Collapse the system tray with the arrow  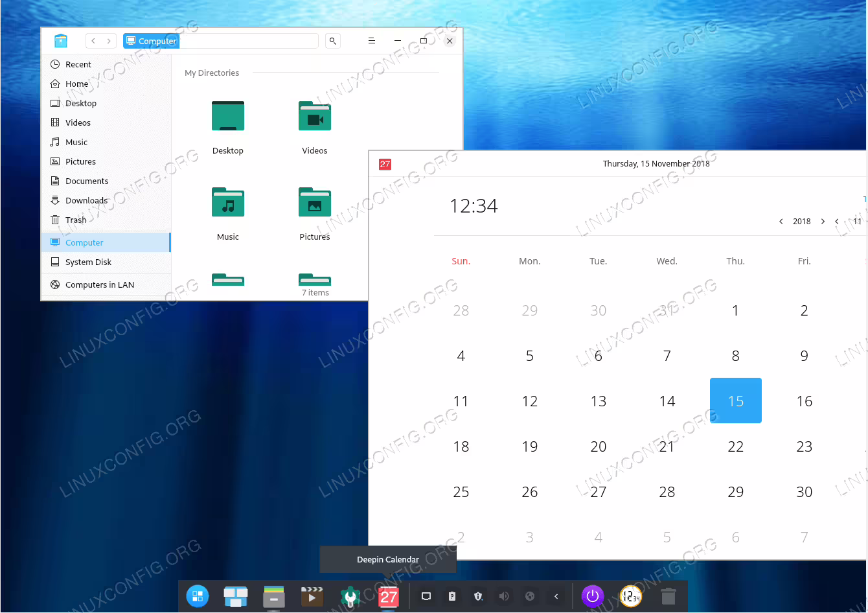click(556, 596)
